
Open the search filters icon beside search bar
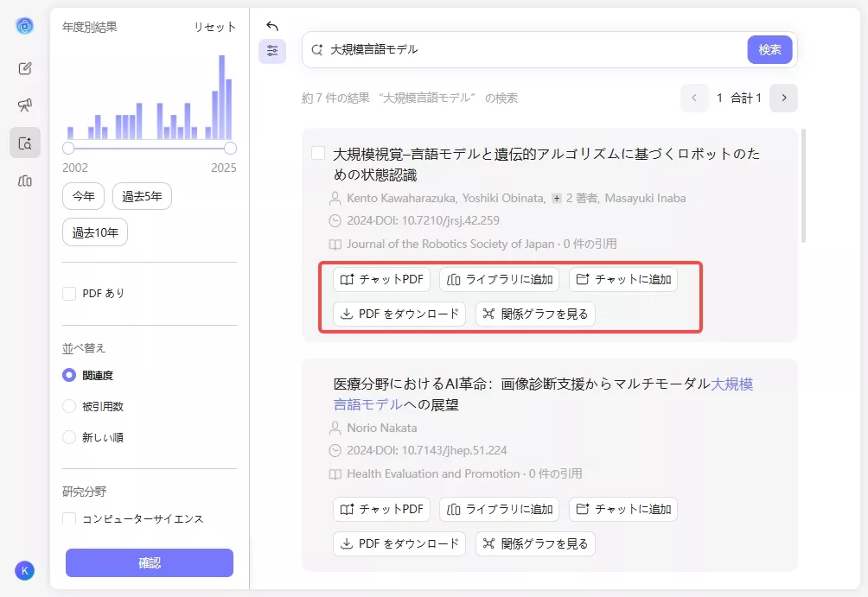pyautogui.click(x=272, y=51)
